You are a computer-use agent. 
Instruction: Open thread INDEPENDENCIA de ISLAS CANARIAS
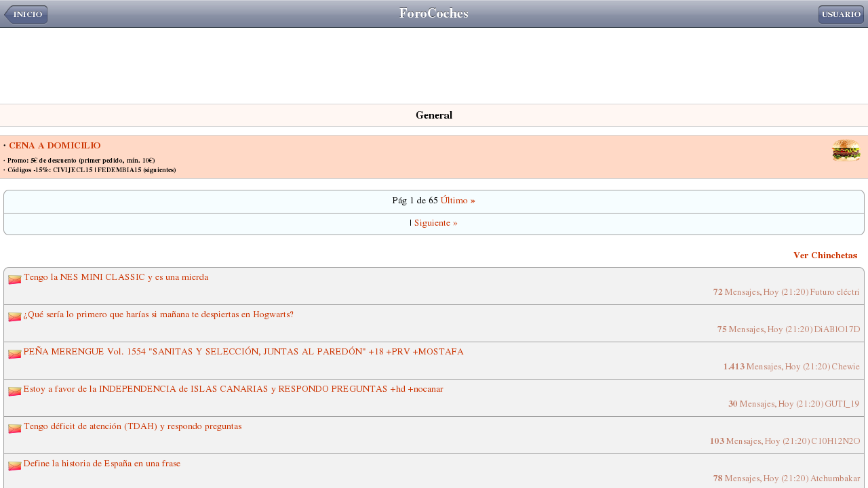pos(233,389)
